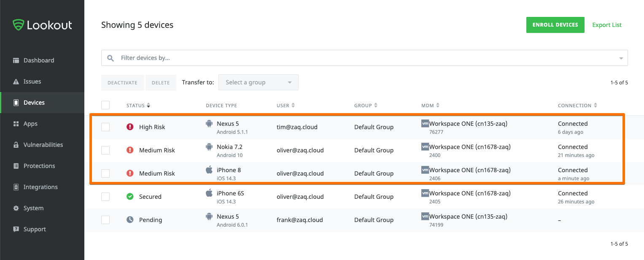This screenshot has width=644, height=260.
Task: Click the search magnifier icon in the filter bar
Action: pos(110,58)
